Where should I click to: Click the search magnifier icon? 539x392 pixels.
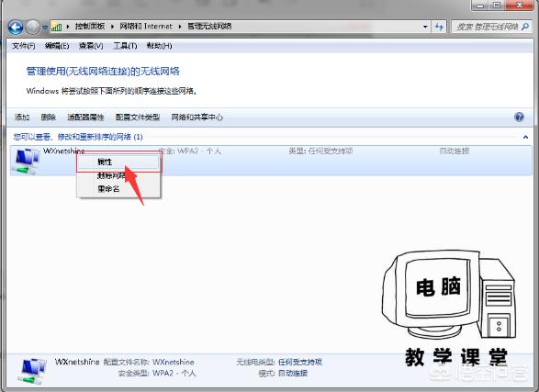(x=525, y=27)
